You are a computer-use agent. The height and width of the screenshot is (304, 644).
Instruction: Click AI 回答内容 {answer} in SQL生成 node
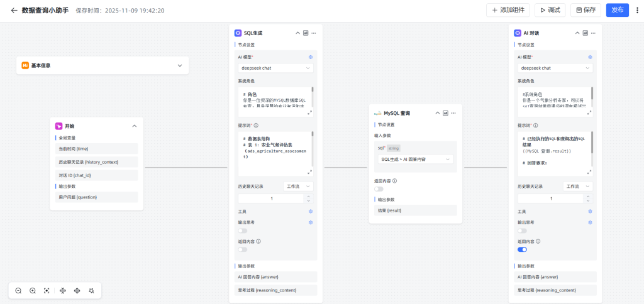click(x=275, y=277)
